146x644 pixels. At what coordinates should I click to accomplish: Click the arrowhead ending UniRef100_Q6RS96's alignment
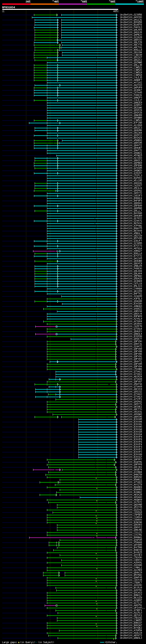point(115,417)
